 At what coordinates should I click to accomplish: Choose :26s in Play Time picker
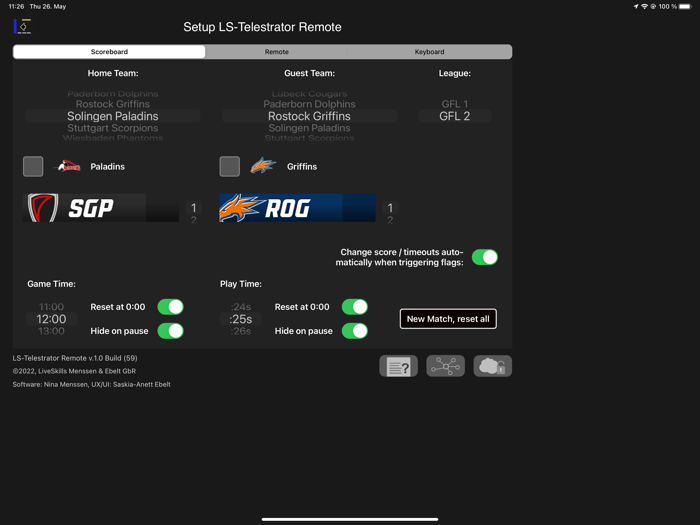[x=241, y=331]
